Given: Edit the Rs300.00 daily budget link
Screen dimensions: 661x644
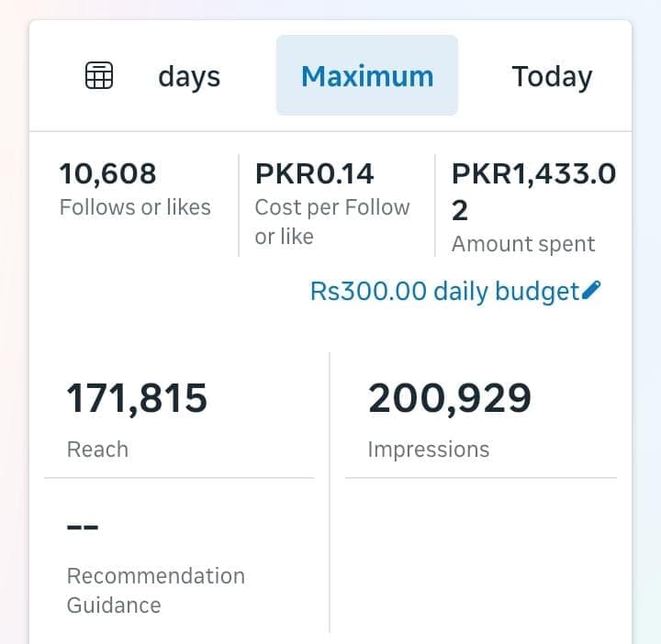Looking at the screenshot, I should (445, 292).
